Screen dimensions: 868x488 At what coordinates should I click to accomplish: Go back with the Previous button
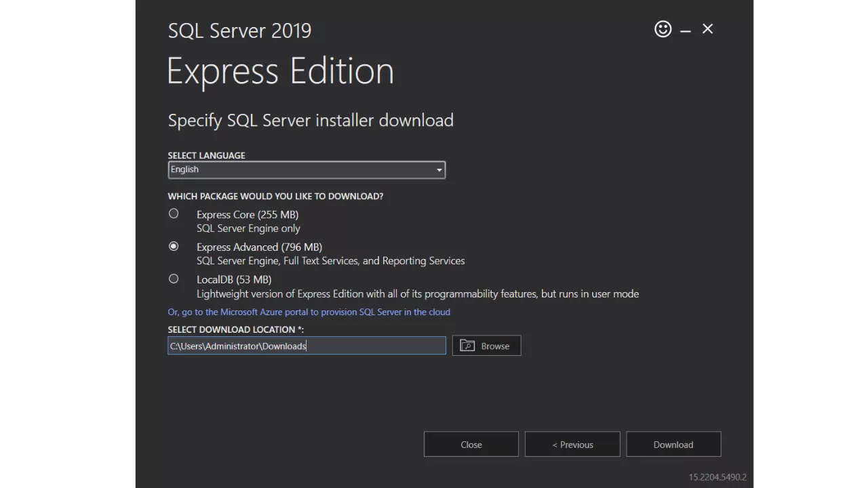click(x=572, y=445)
